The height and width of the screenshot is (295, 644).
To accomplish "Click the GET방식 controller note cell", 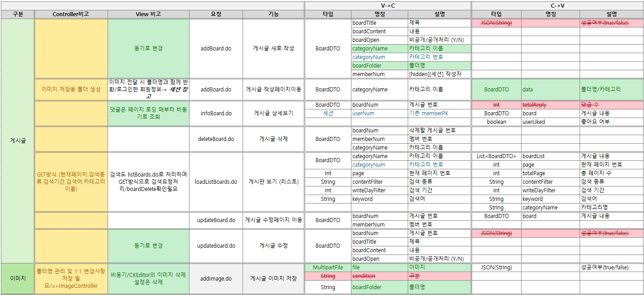I will point(71,182).
